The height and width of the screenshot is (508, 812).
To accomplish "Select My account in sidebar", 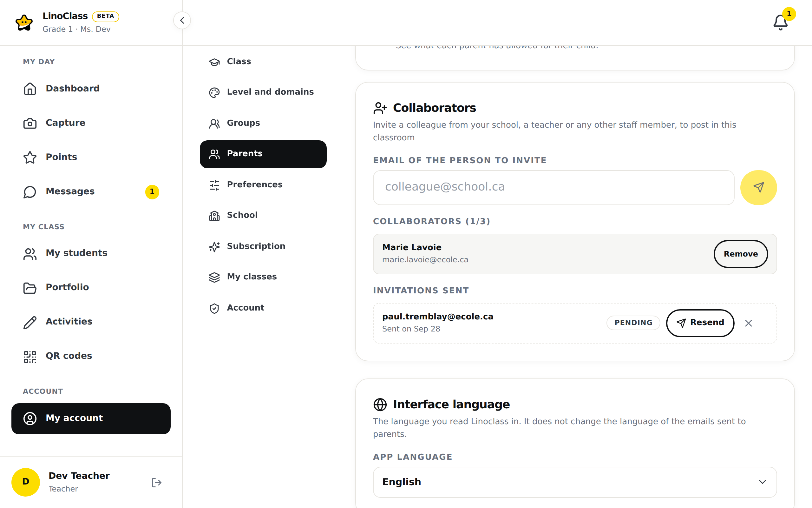I will pyautogui.click(x=91, y=418).
